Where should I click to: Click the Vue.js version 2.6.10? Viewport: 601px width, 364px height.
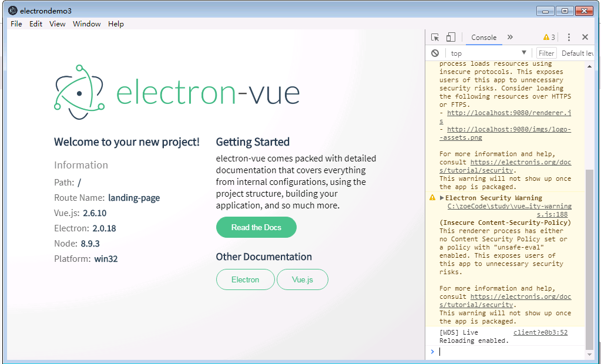95,213
